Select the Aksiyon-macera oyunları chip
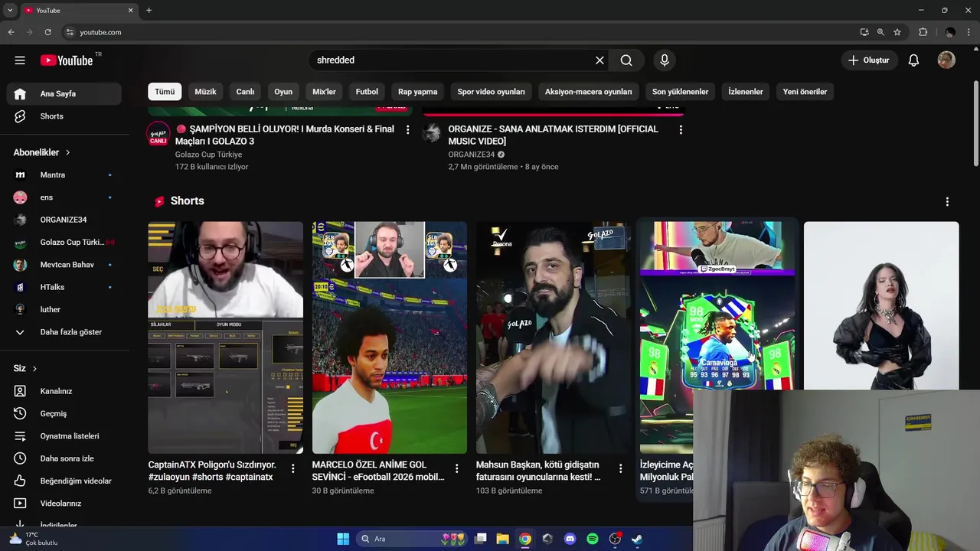980x551 pixels. [x=589, y=92]
